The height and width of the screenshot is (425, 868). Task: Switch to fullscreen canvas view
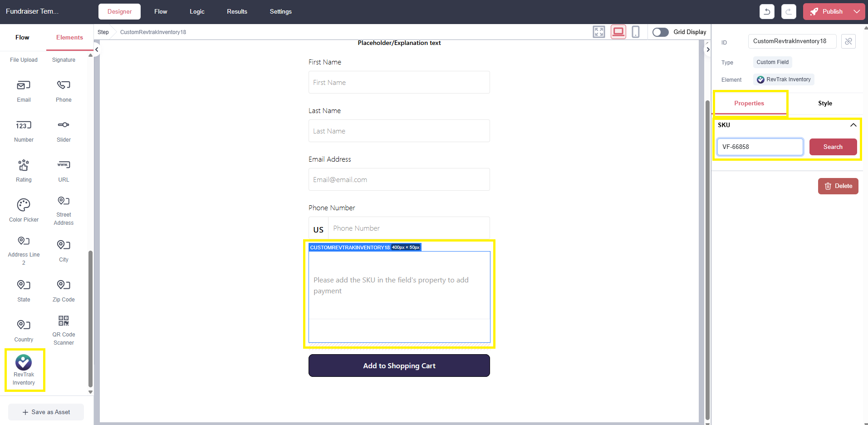pyautogui.click(x=599, y=32)
